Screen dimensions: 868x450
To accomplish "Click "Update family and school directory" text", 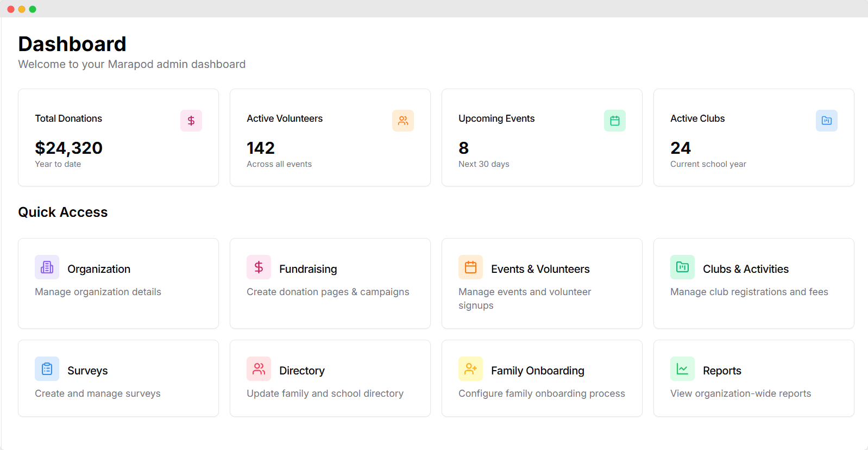I will click(325, 393).
